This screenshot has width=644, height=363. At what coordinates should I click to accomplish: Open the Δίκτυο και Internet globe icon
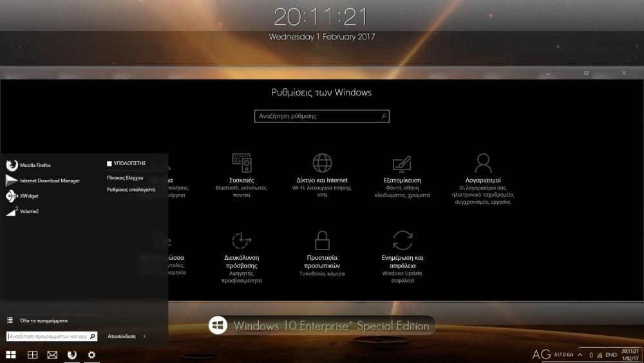pos(322,162)
